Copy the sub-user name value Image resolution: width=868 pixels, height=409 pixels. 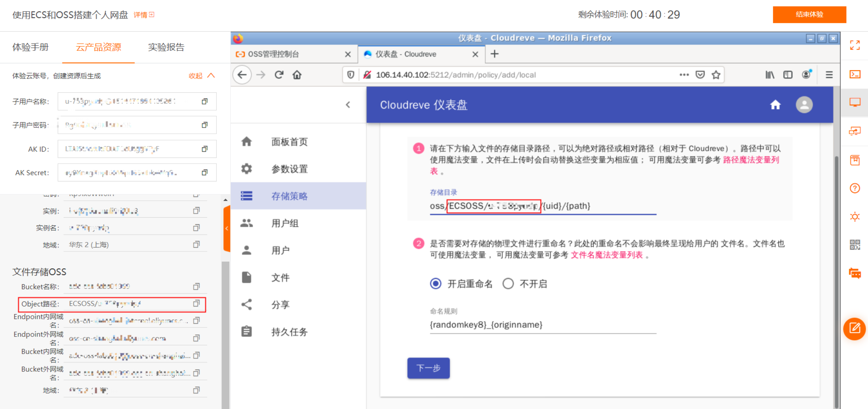[204, 101]
